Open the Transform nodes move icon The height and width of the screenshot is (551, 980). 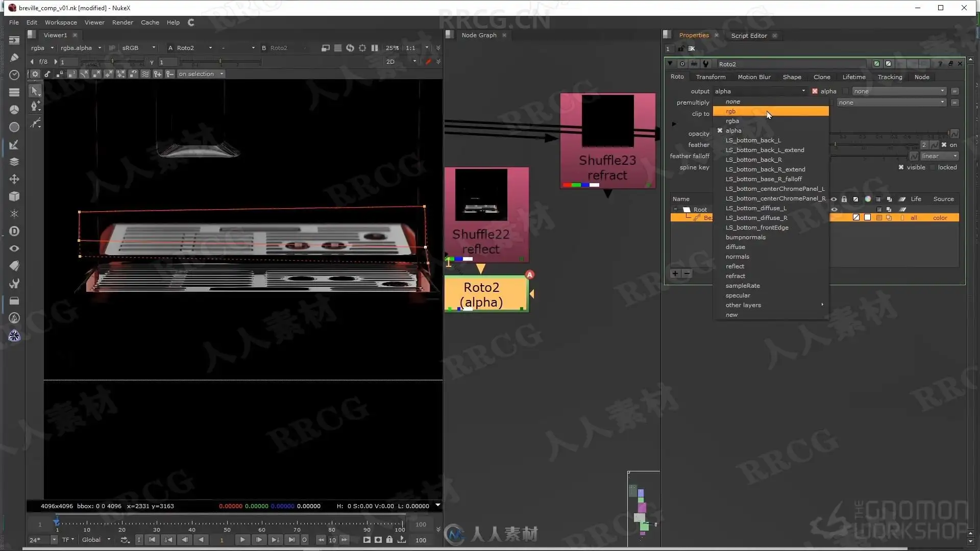click(14, 179)
